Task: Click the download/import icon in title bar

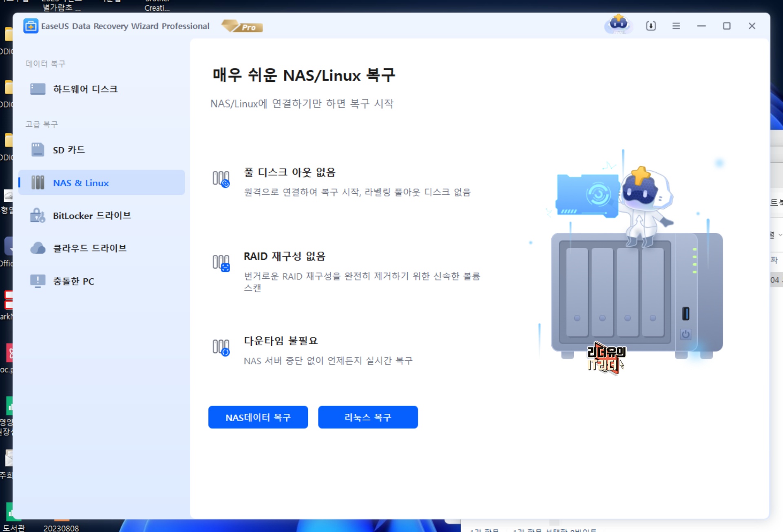Action: click(651, 26)
